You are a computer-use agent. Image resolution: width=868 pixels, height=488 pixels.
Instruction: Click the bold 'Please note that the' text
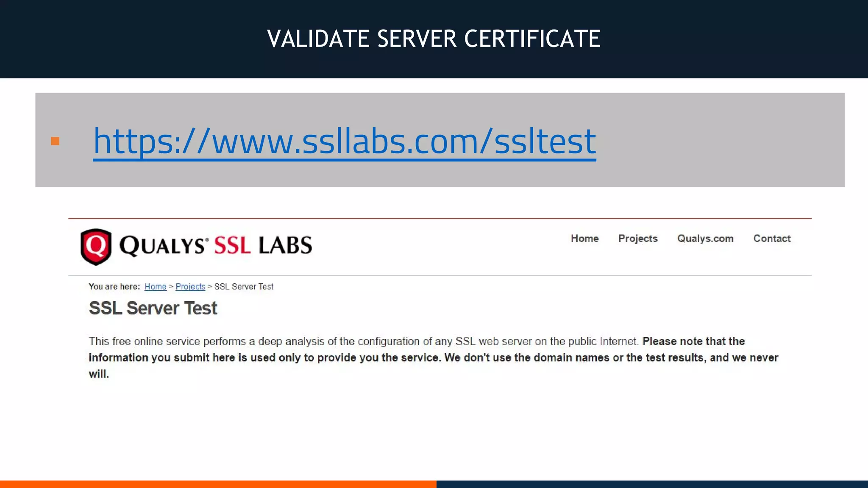(693, 341)
